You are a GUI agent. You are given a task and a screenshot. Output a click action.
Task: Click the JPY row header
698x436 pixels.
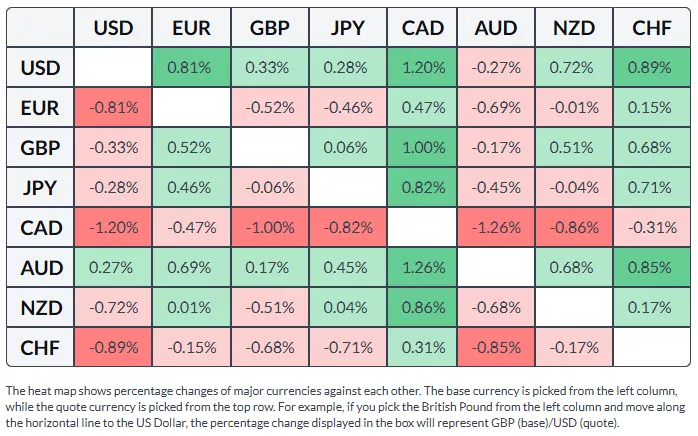coord(41,187)
